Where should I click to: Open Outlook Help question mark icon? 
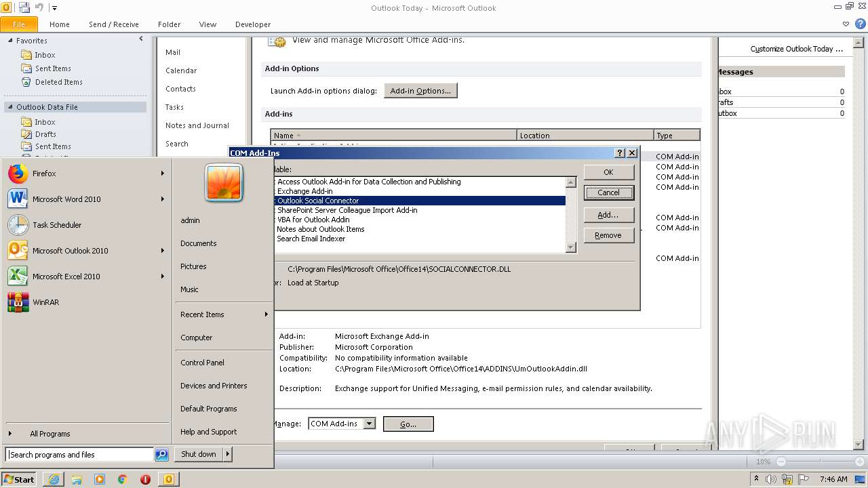tap(860, 24)
